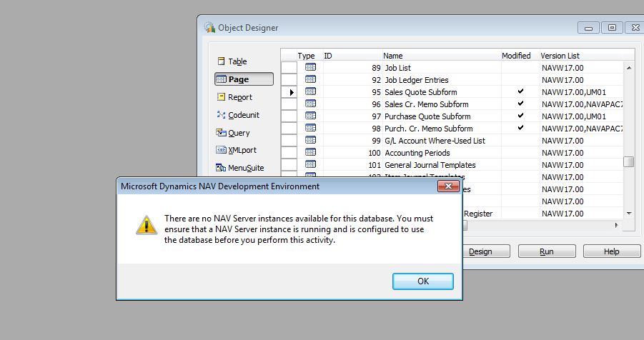This screenshot has width=644, height=340.
Task: Select the Job Ledger Entries name cell
Action: (x=442, y=80)
